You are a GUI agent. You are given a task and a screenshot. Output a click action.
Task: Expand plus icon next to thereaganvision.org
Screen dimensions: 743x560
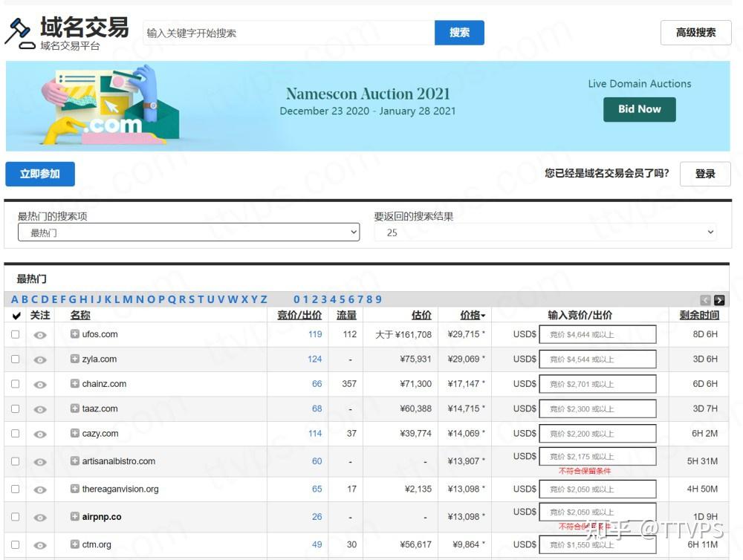pos(75,489)
